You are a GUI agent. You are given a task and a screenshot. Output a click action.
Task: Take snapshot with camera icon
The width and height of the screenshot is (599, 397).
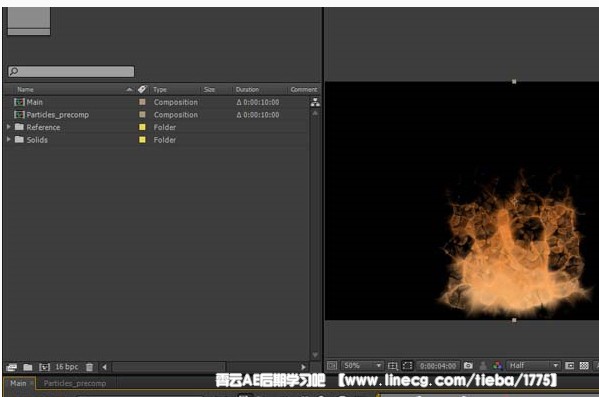tap(468, 366)
